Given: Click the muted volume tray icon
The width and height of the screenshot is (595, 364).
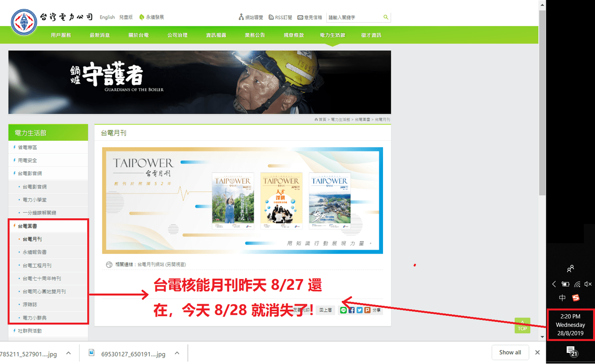Looking at the screenshot, I should coord(588,284).
